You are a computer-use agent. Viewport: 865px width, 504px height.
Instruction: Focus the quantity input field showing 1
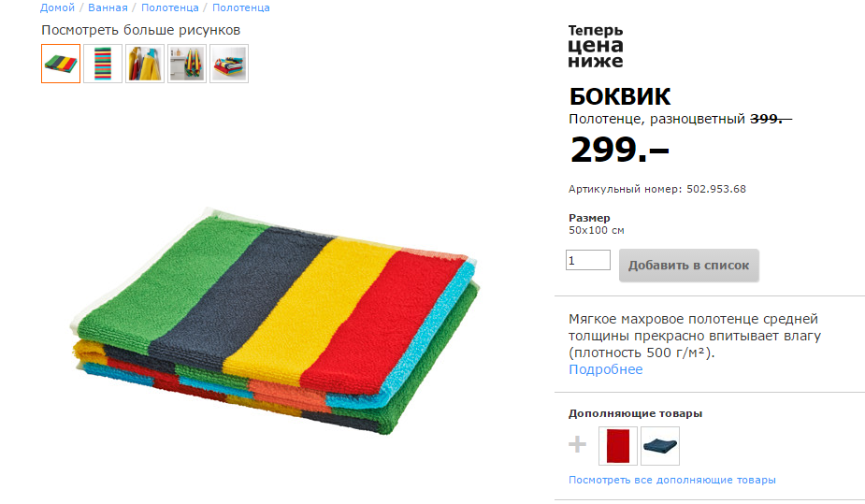pos(588,260)
